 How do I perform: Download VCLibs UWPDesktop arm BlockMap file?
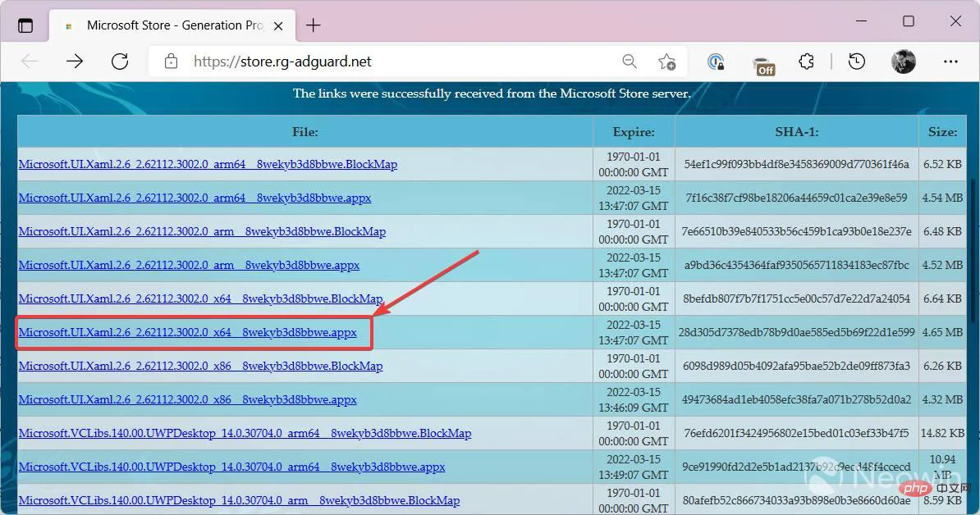pos(239,500)
